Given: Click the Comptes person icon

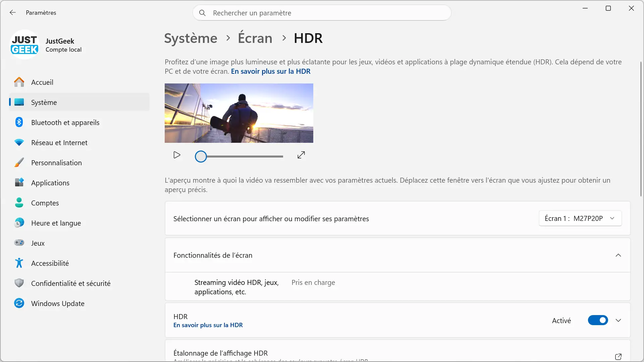Looking at the screenshot, I should click(x=19, y=203).
